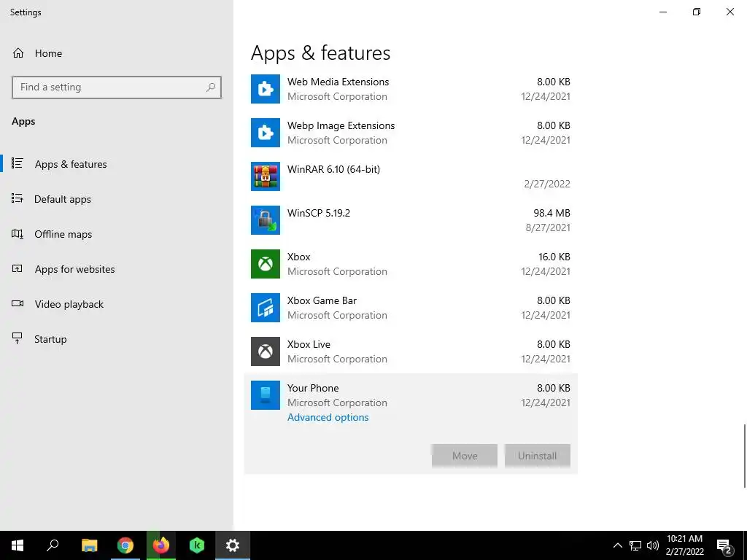Image resolution: width=747 pixels, height=560 pixels.
Task: Click the taskbar clock and date
Action: (x=684, y=545)
